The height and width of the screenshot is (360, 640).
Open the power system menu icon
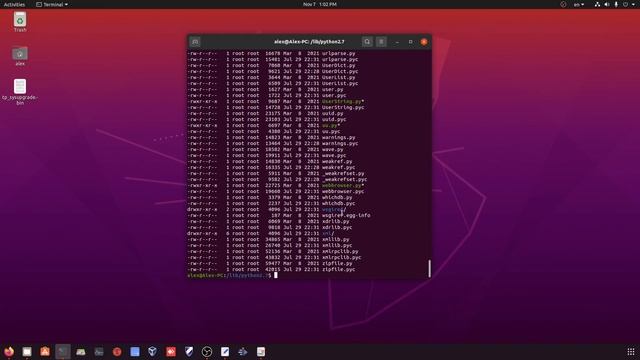pyautogui.click(x=625, y=4)
